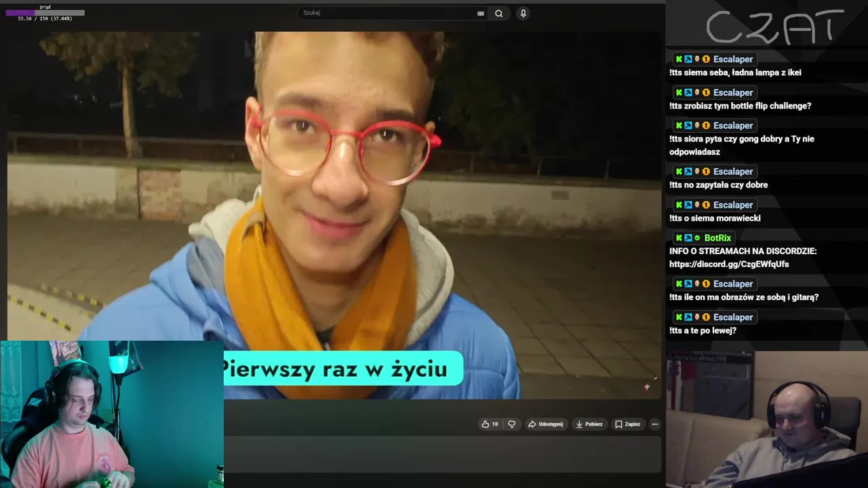Click chat message 'o siema morawiecki'

point(715,218)
